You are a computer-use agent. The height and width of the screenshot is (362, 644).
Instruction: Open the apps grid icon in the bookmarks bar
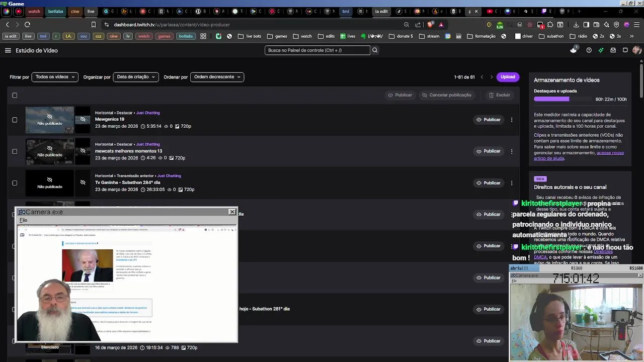[203, 36]
